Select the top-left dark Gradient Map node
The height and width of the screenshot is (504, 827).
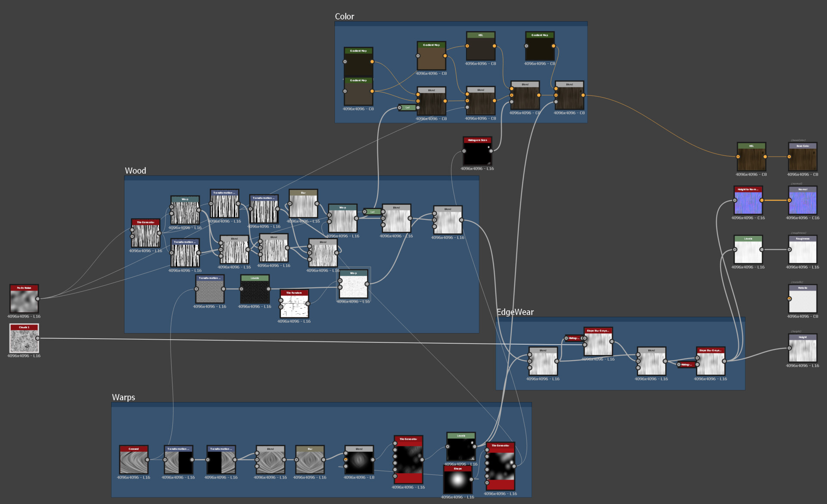(358, 62)
